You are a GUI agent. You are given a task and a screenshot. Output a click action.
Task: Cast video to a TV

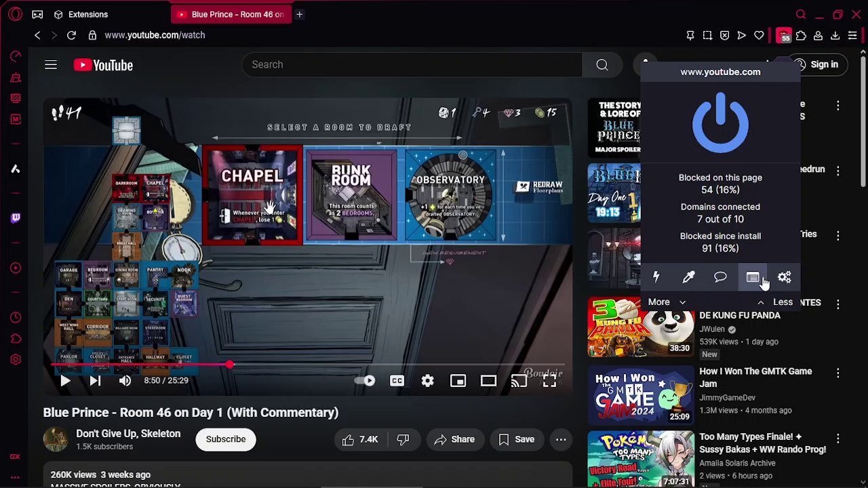click(x=519, y=381)
